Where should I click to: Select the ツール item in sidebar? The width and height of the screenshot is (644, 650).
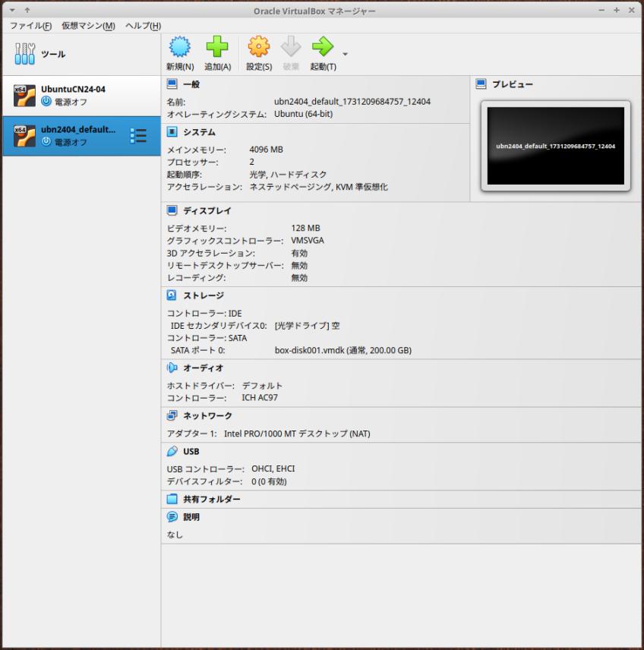tap(82, 54)
